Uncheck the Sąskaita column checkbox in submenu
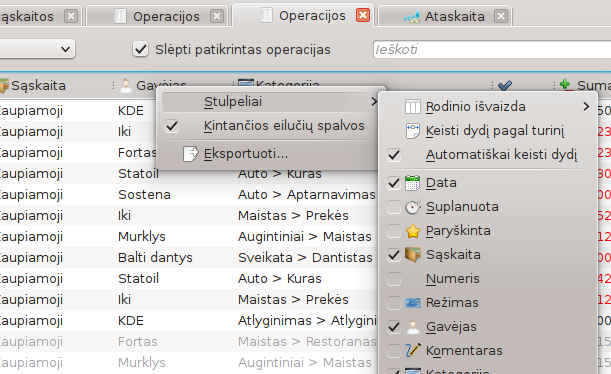Image resolution: width=611 pixels, height=374 pixels. point(394,255)
